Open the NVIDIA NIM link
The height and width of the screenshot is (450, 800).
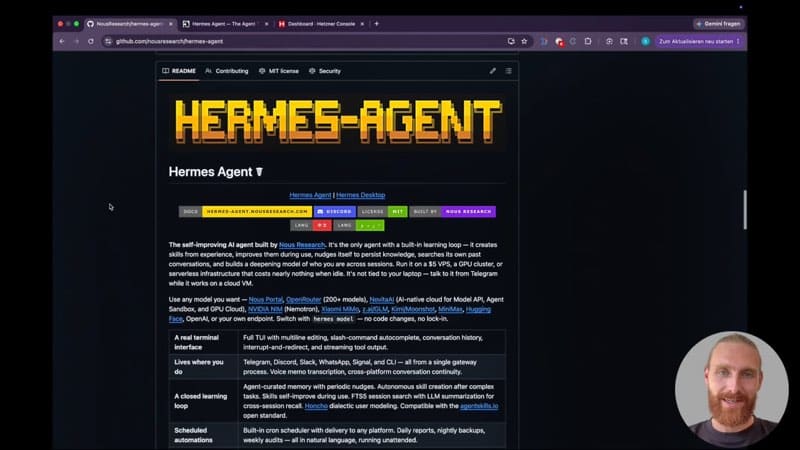265,309
